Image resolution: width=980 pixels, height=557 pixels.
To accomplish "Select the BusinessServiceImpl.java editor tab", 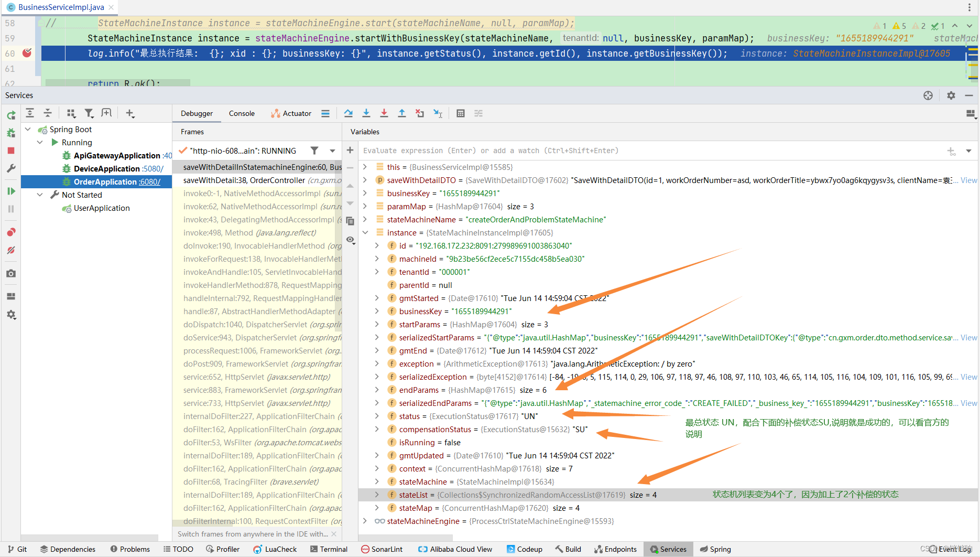I will 61,7.
